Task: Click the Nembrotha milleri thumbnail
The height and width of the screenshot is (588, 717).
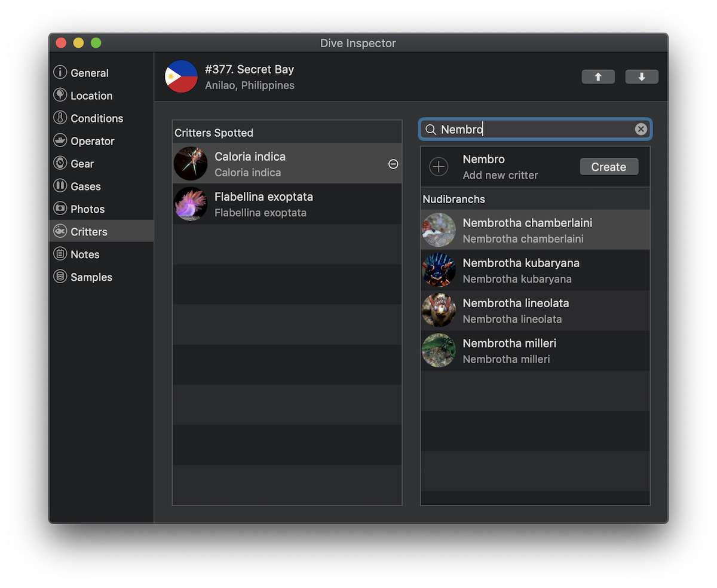Action: [x=439, y=351]
